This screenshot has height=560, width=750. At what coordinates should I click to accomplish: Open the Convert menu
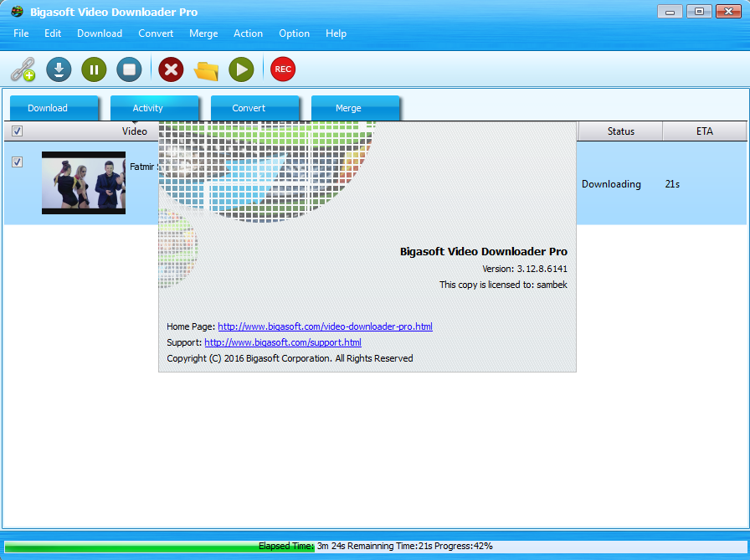[156, 33]
